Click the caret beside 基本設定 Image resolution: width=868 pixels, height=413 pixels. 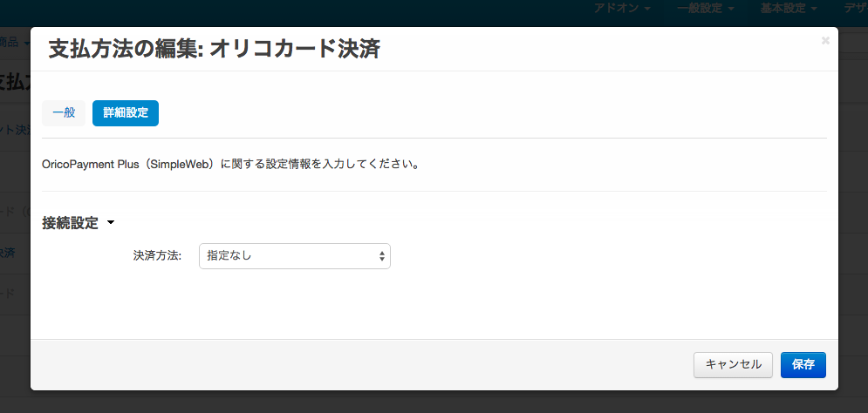click(813, 9)
